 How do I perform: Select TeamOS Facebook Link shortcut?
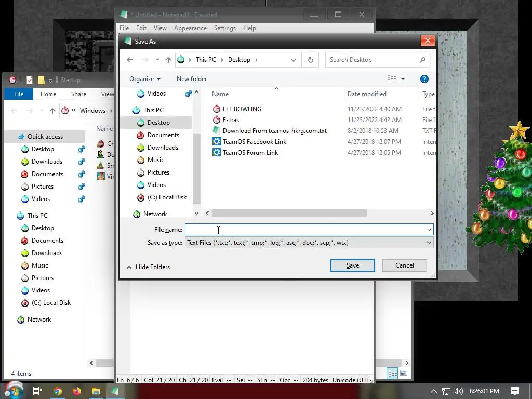(x=255, y=141)
